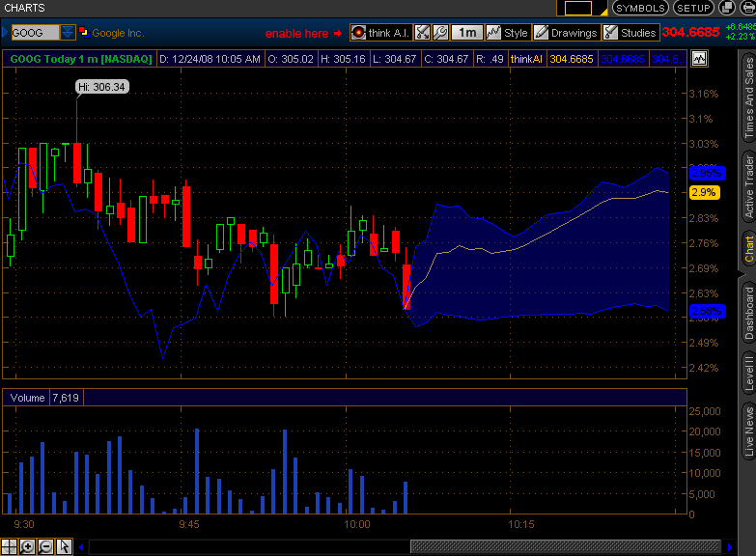756x556 pixels.
Task: Click the C: 304.67 close value
Action: [446, 59]
